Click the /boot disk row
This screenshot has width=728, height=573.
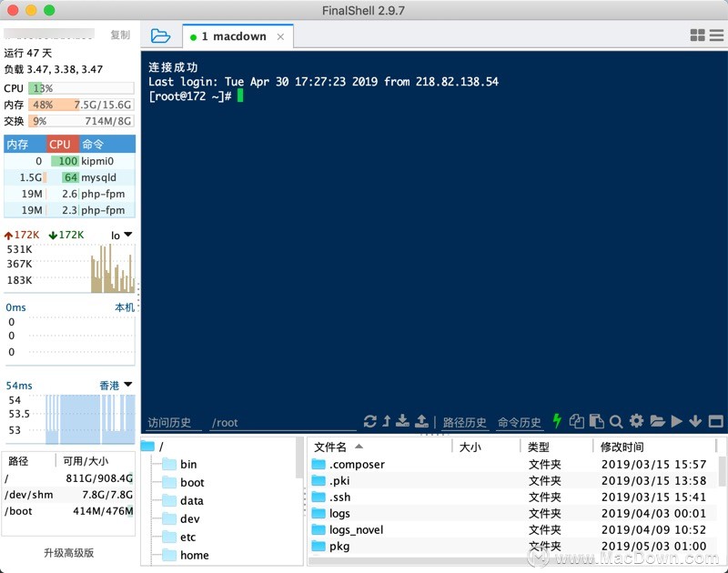[x=69, y=511]
